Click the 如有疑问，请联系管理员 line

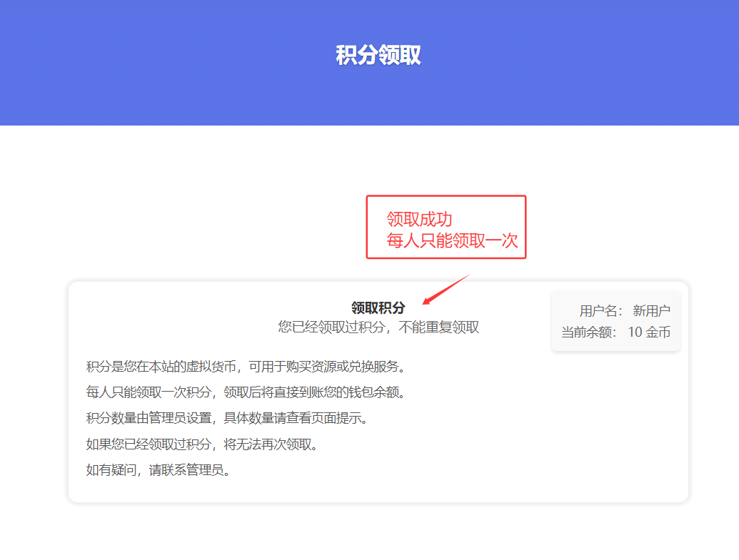(x=159, y=470)
